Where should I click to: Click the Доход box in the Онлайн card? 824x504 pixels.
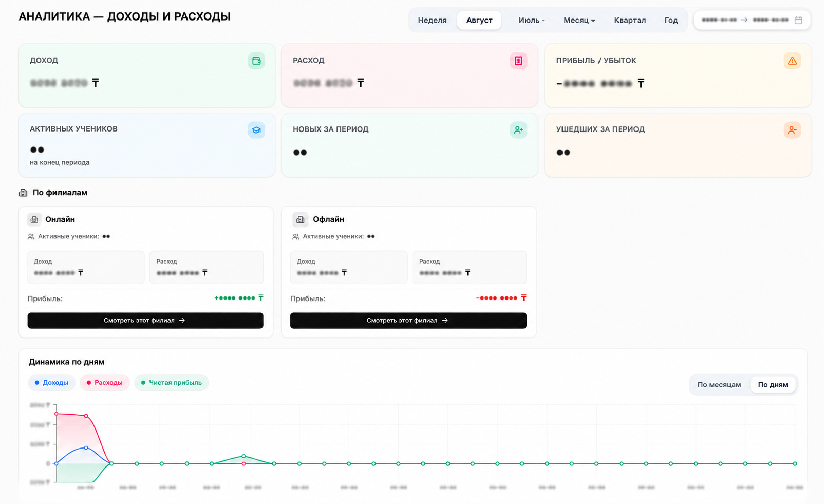(86, 267)
